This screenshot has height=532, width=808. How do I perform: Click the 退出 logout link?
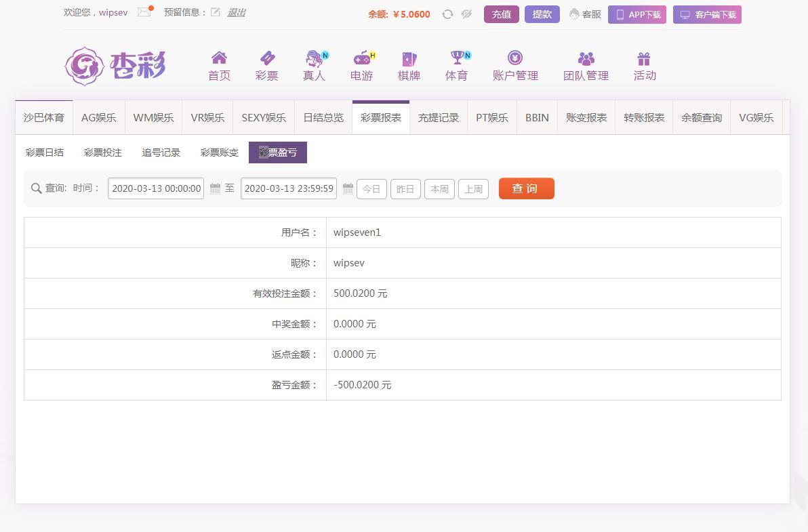click(236, 12)
